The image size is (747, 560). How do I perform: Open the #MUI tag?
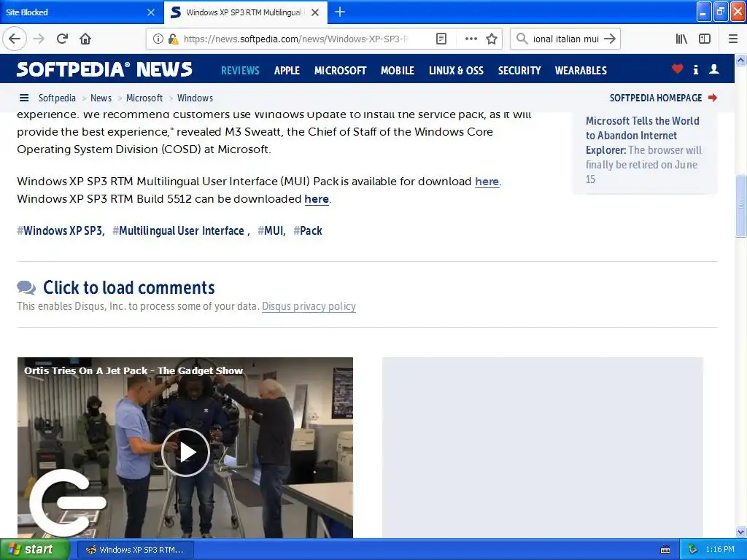coord(270,231)
